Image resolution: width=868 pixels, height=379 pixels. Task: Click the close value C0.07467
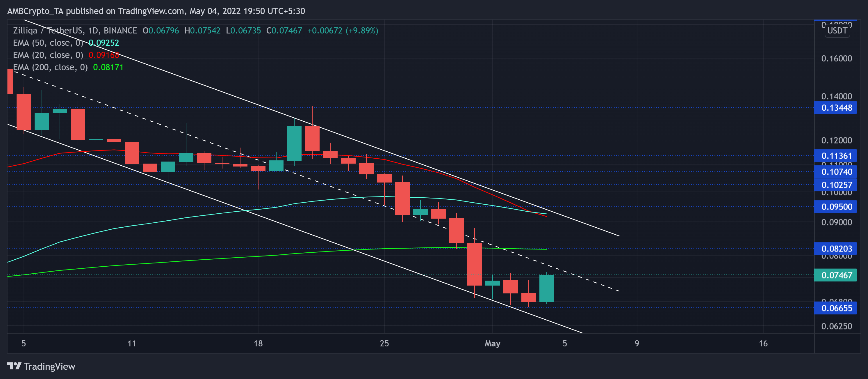[x=284, y=31]
